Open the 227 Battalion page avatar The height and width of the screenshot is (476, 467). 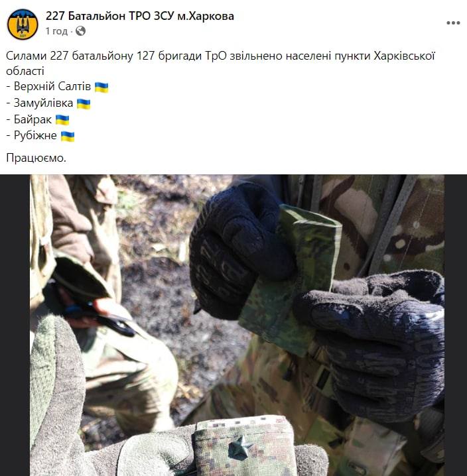[23, 24]
